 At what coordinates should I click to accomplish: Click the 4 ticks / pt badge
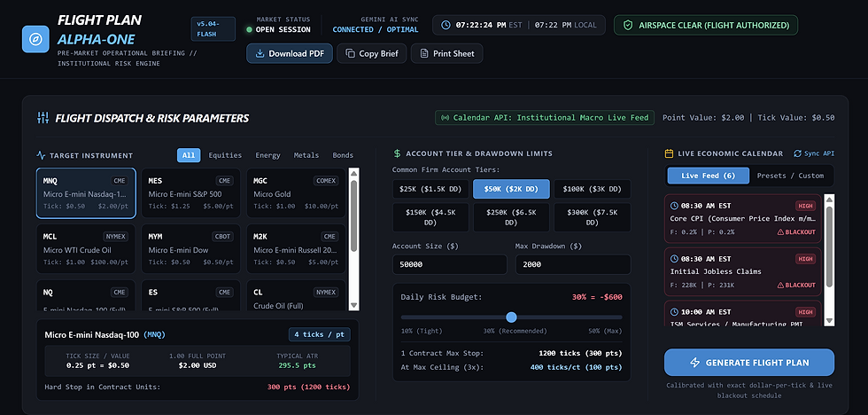320,334
